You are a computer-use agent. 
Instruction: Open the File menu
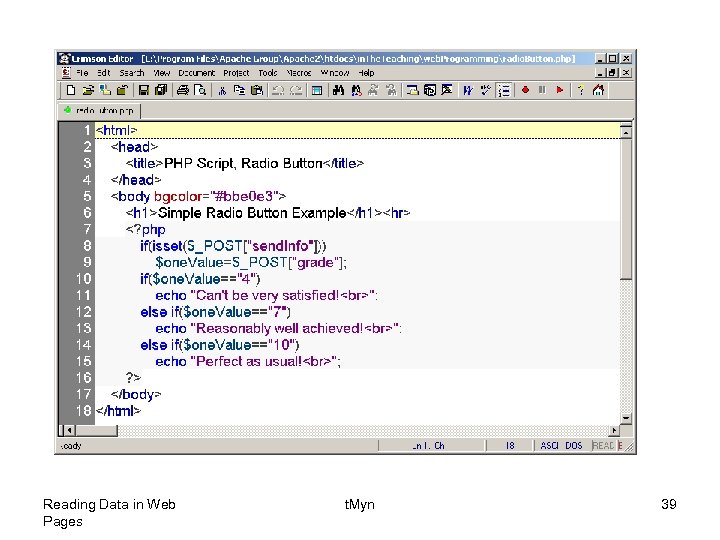pyautogui.click(x=82, y=73)
